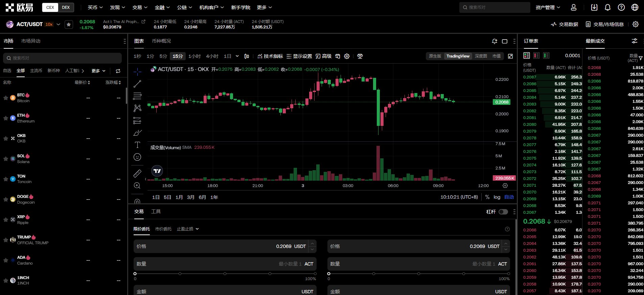Screen dimensions: 644x295
Task: Open the user profile icon
Action: (574, 7)
